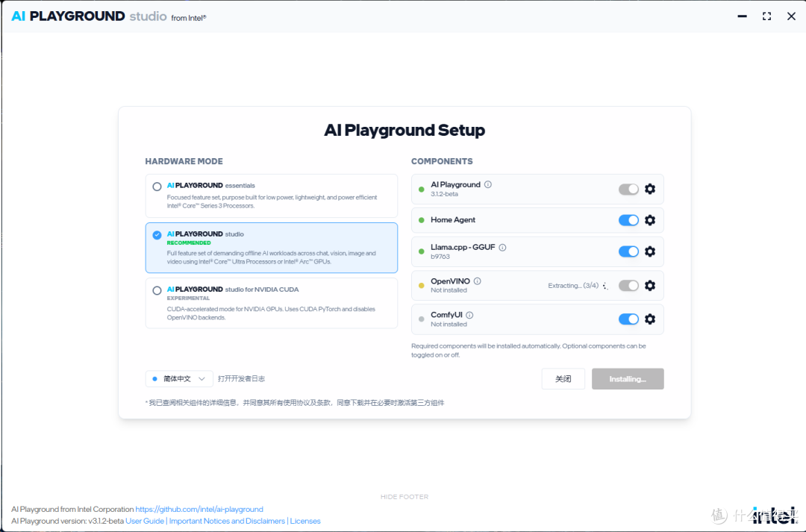Click the Extracting... (3/4) status text

pyautogui.click(x=573, y=286)
